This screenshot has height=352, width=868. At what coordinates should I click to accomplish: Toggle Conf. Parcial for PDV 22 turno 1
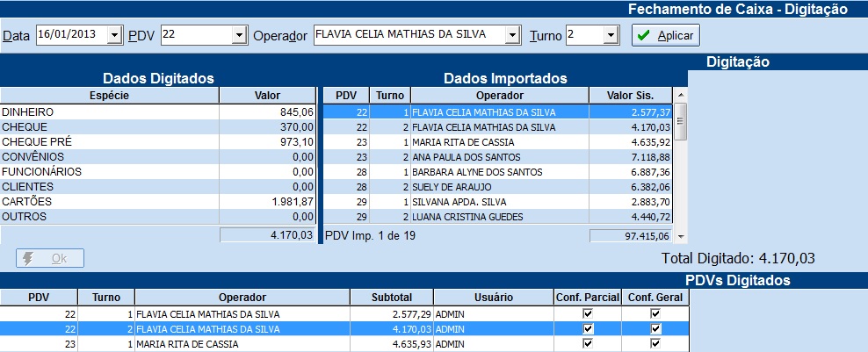click(x=588, y=313)
